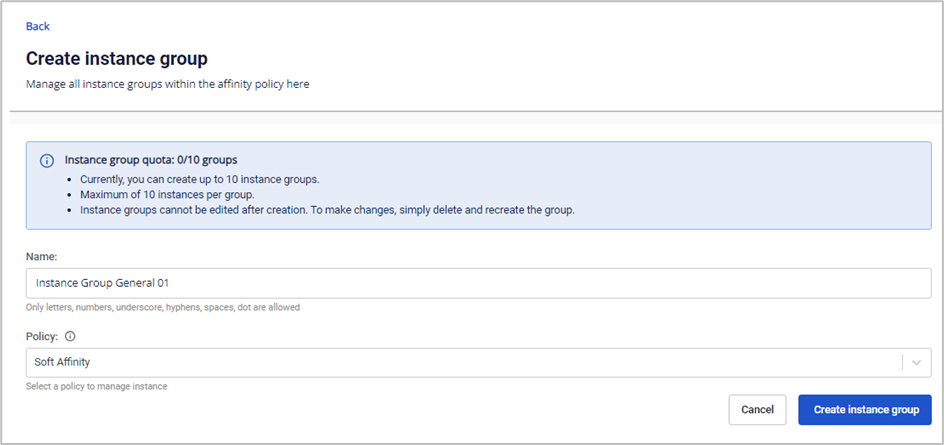This screenshot has width=944, height=445.
Task: Click the 'Create instance group' page heading
Action: pos(116,59)
